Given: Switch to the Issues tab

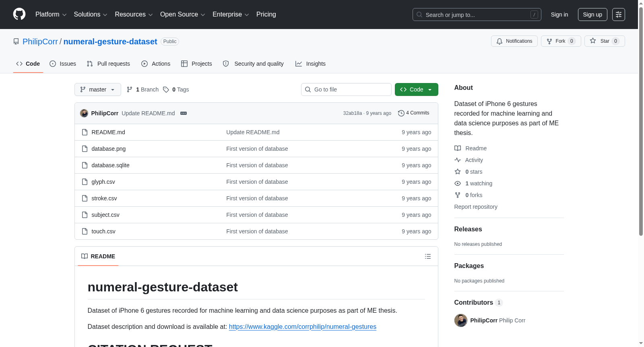Looking at the screenshot, I should click(x=63, y=64).
